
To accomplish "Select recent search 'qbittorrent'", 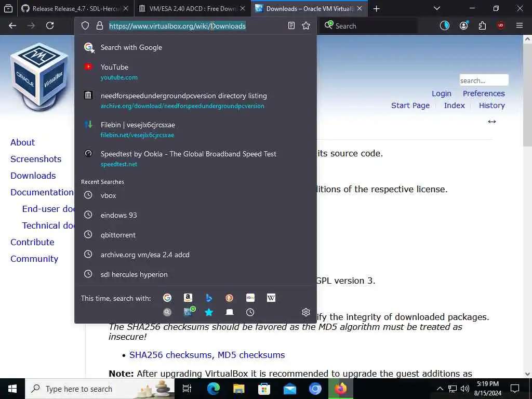I will coord(195,235).
